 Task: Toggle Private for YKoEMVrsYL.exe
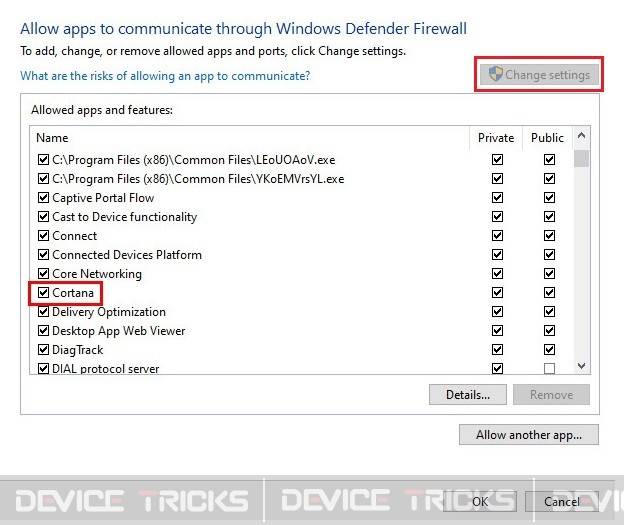(x=497, y=179)
